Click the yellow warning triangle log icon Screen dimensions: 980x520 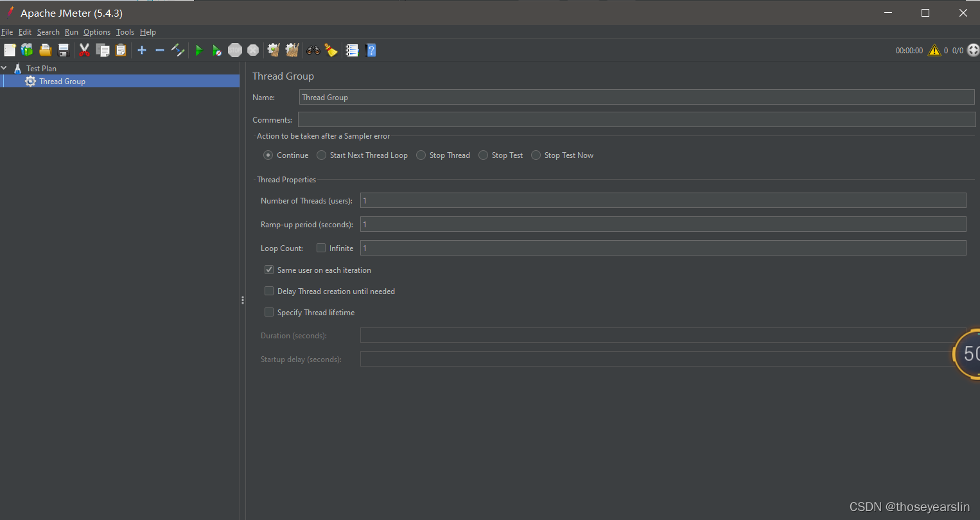coord(934,50)
